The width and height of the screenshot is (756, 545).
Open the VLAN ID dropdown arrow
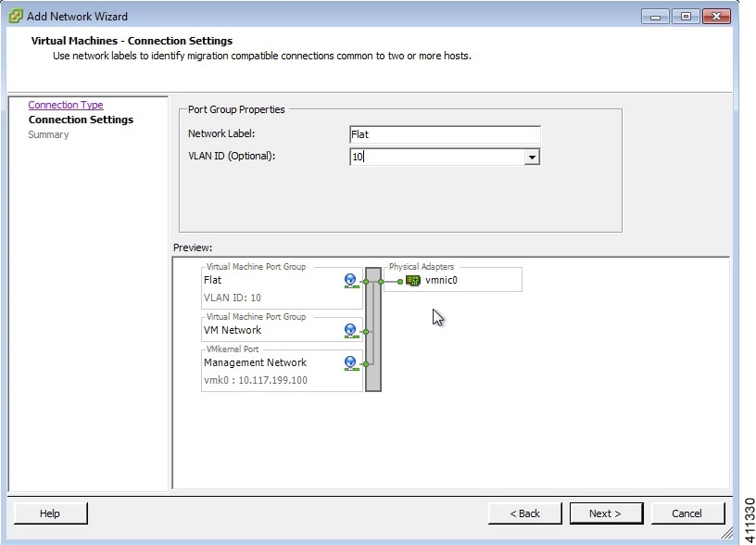532,157
